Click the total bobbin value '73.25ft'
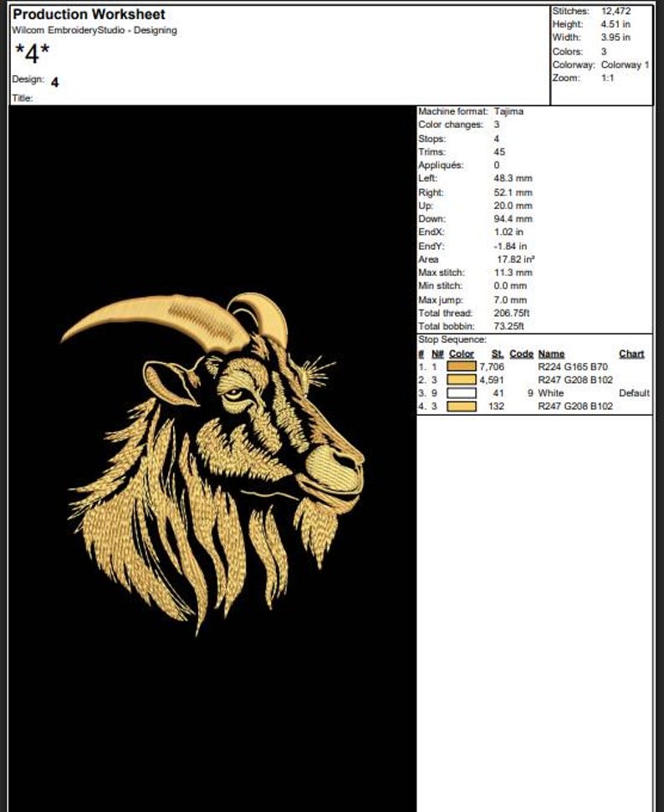Image resolution: width=664 pixels, height=812 pixels. [x=508, y=326]
